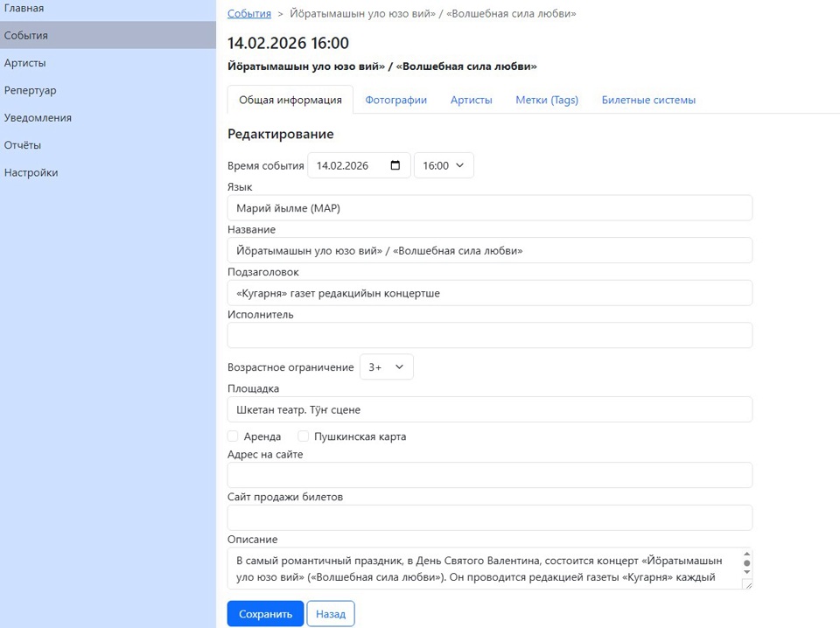
Task: Enable the Пушкинская карта checkbox
Action: click(304, 436)
